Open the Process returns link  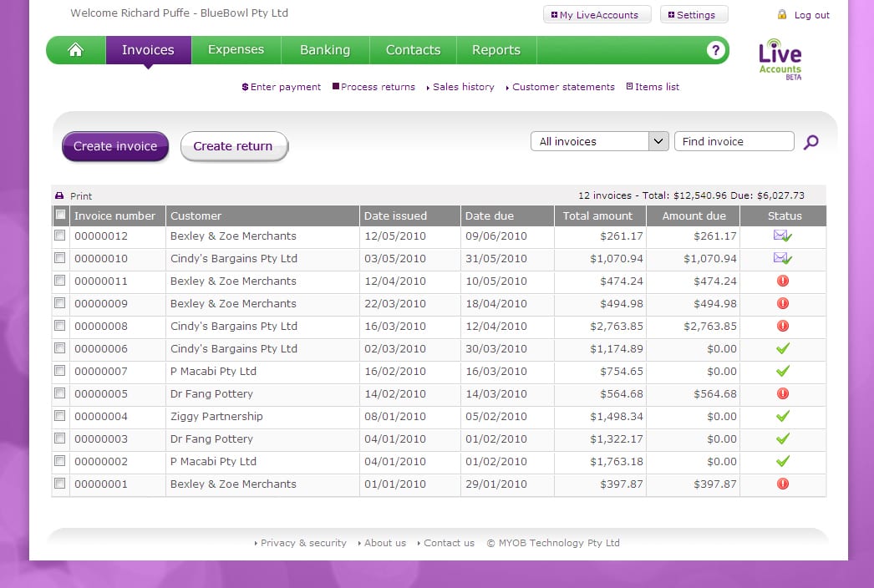pos(374,87)
